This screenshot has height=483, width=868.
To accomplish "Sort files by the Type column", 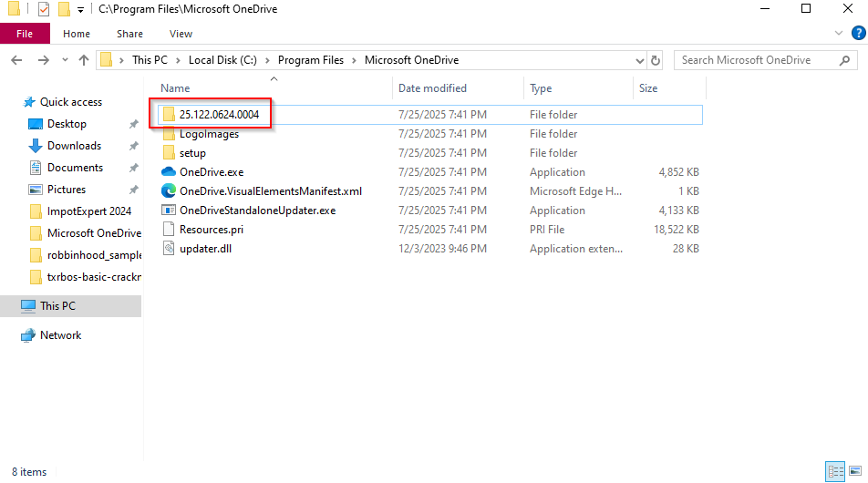I will [541, 88].
